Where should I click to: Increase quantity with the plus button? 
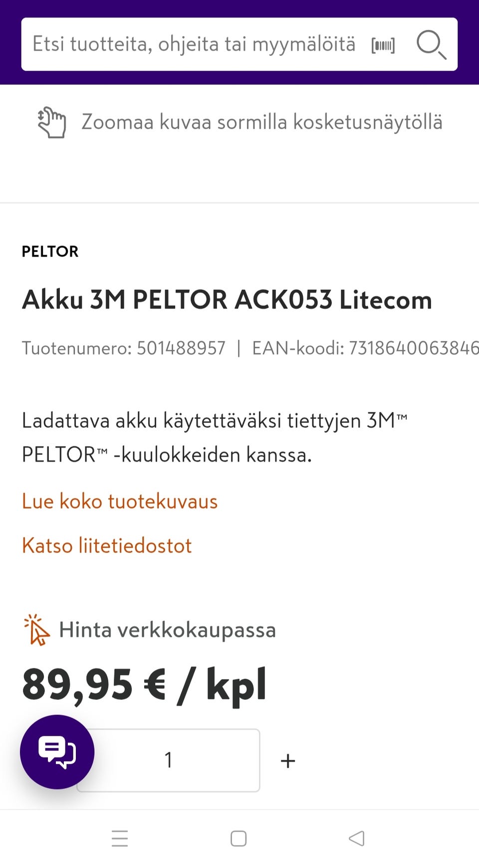tap(288, 761)
